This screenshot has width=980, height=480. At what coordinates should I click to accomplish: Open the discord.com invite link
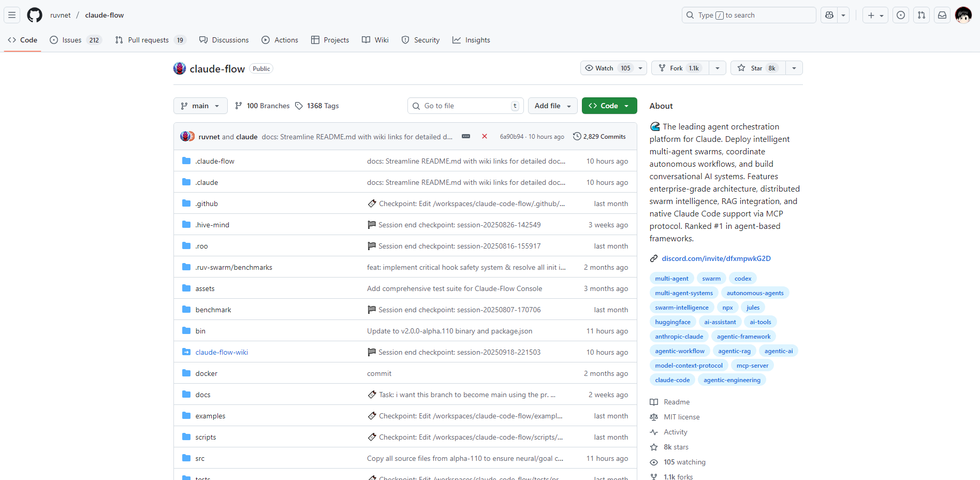tap(716, 258)
